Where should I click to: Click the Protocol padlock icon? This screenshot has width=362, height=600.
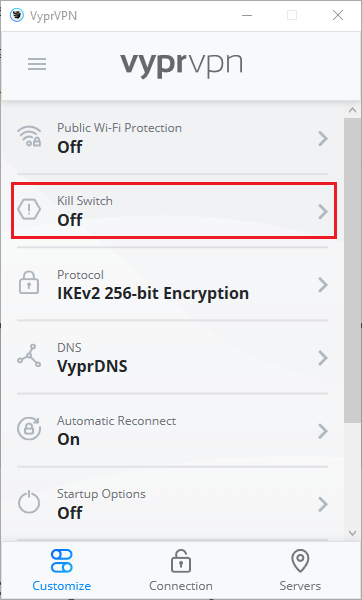[x=29, y=283]
